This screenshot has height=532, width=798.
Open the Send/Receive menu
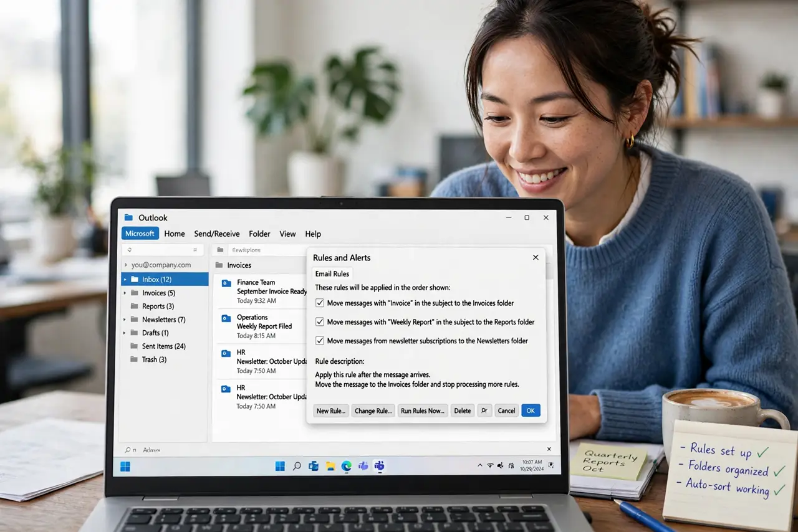tap(217, 234)
